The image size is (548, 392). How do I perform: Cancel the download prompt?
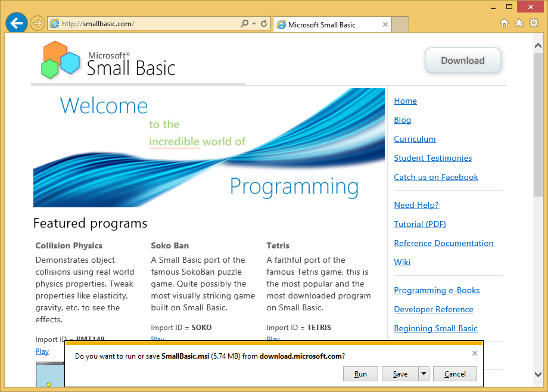click(454, 374)
